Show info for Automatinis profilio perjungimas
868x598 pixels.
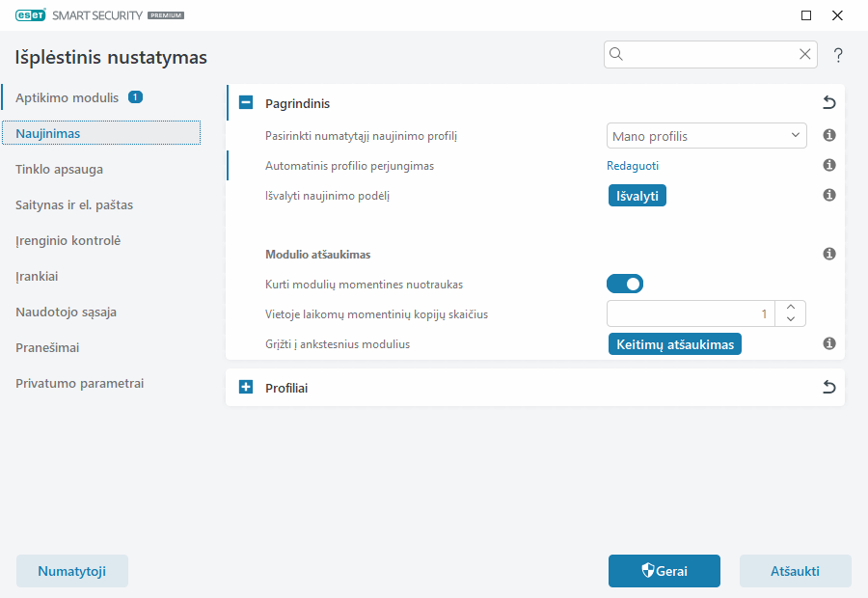pos(828,166)
